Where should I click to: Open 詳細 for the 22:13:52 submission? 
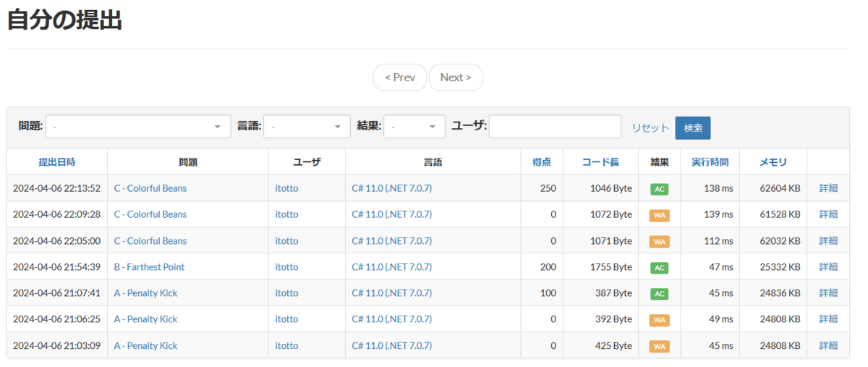coord(828,188)
